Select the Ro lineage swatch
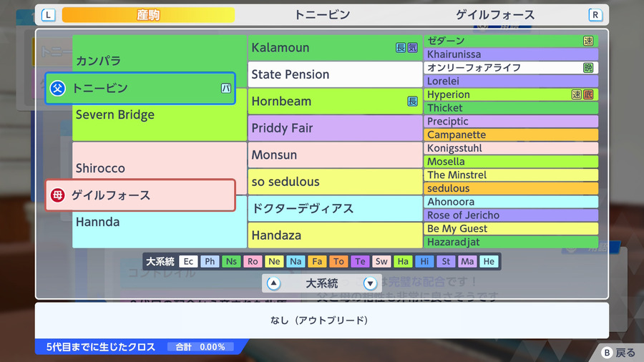The width and height of the screenshot is (644, 362). point(253,261)
